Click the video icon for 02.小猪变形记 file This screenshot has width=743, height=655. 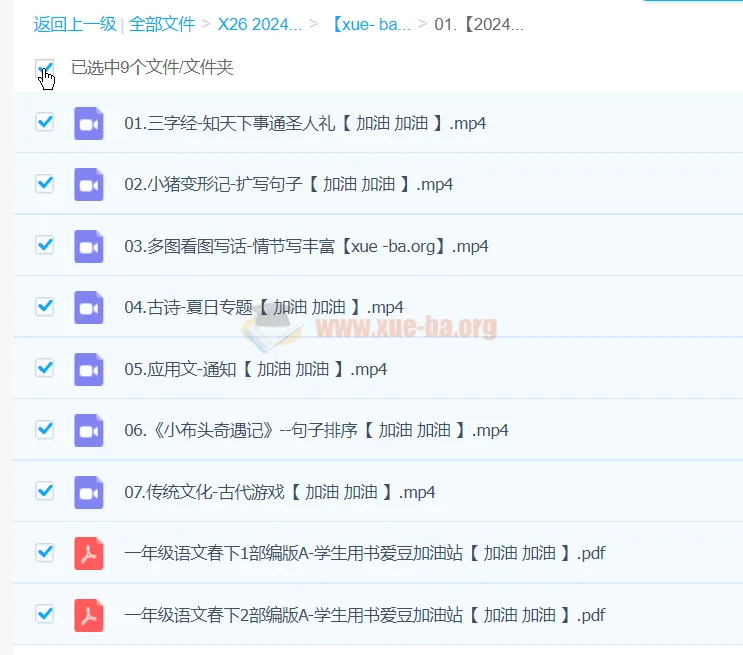[89, 185]
